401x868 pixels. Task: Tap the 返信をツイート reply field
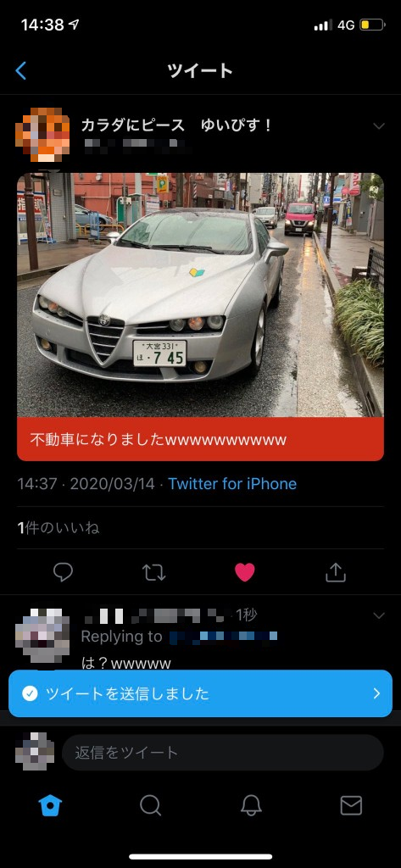coord(223,753)
